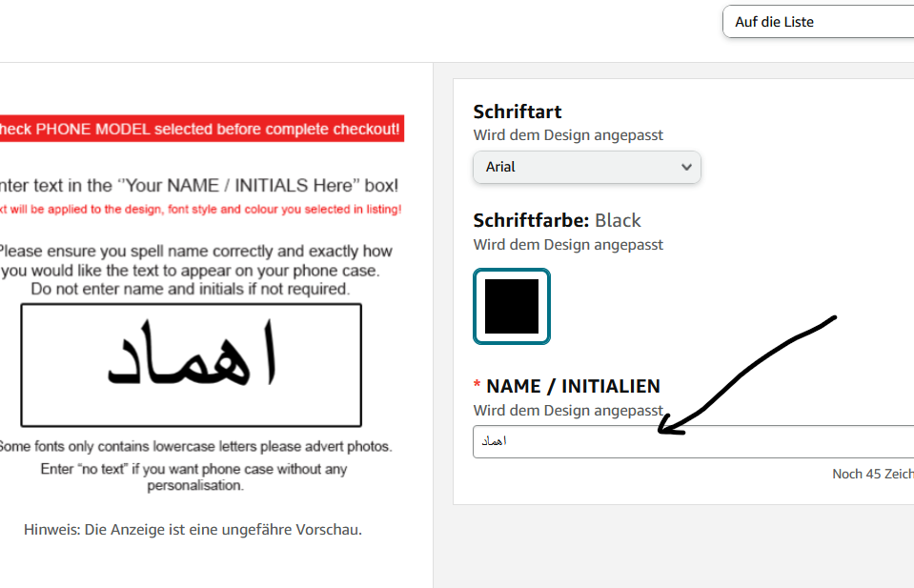Click the Noch 45 Zeichen counter
914x588 pixels.
[873, 474]
